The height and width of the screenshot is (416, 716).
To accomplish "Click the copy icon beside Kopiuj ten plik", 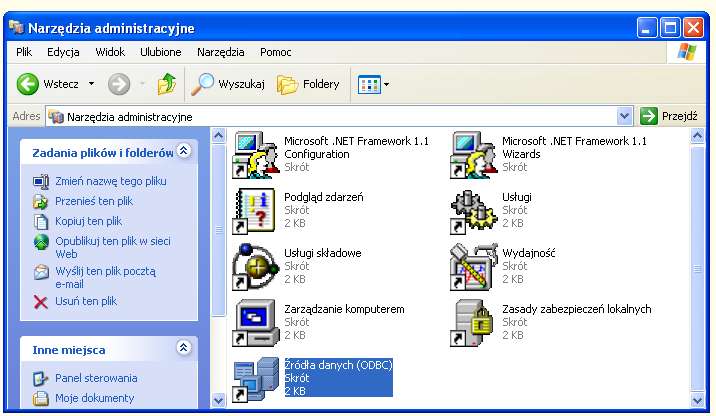I will pyautogui.click(x=41, y=221).
